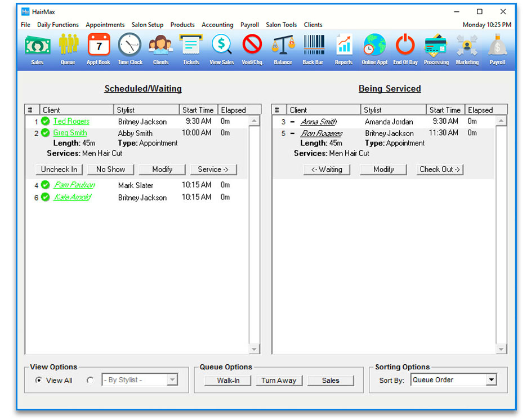Click the Walk-In button
The width and height of the screenshot is (531, 420).
(228, 381)
